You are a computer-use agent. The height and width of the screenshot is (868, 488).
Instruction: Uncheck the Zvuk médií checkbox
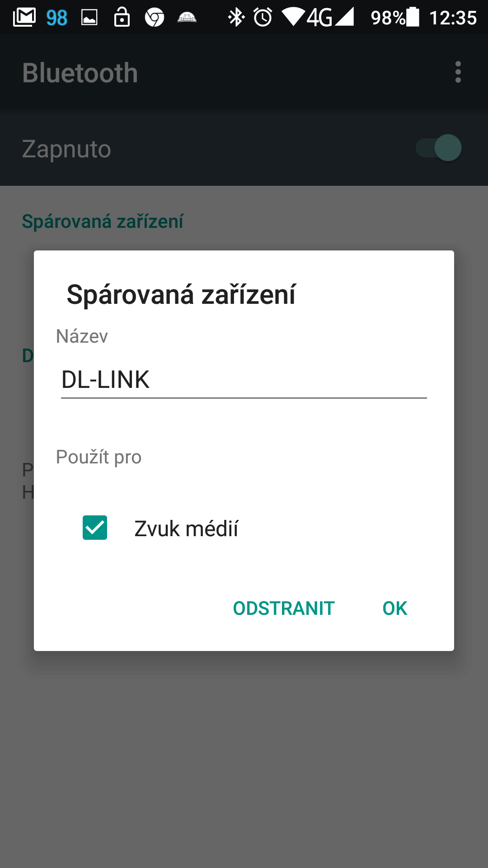point(95,528)
